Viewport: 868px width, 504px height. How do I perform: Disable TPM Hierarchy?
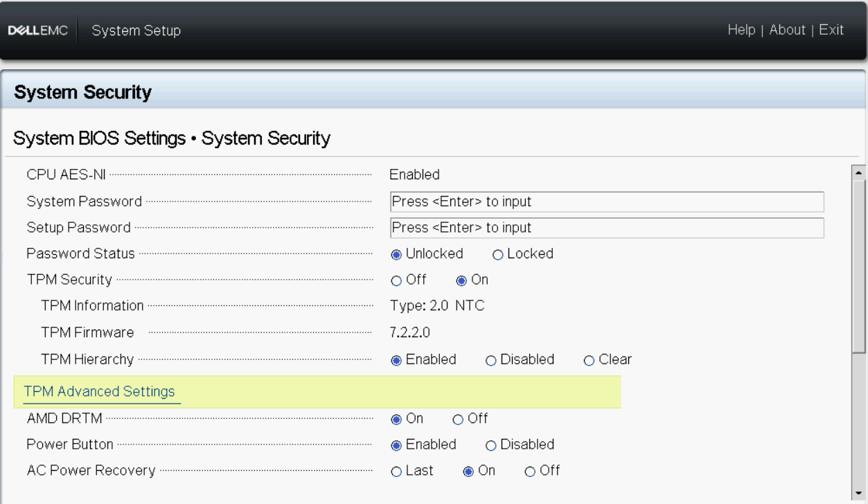[490, 359]
